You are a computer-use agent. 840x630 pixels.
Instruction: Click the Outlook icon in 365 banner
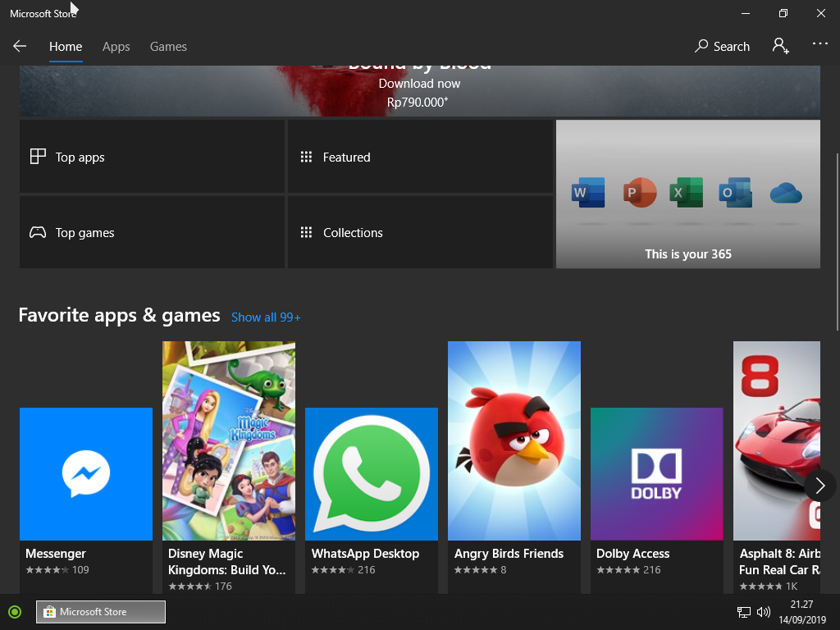[735, 192]
